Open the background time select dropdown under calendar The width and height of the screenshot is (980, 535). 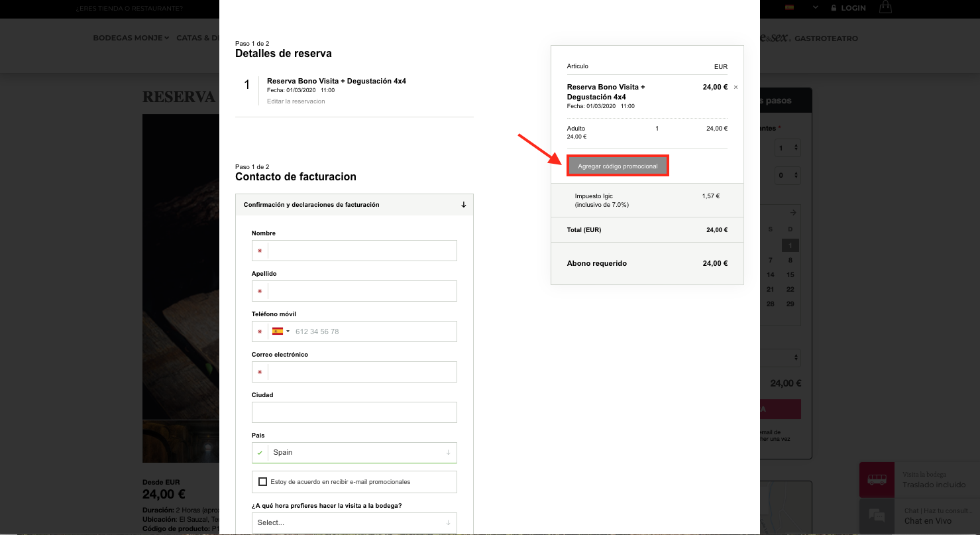pos(781,357)
